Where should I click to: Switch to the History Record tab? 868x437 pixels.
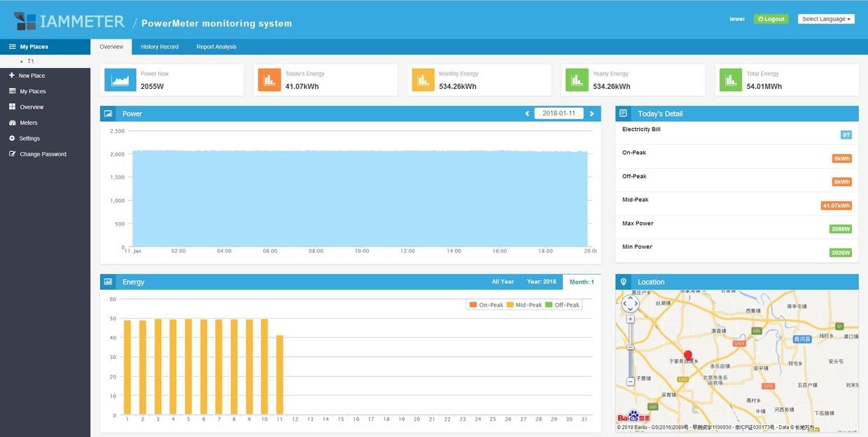point(160,47)
